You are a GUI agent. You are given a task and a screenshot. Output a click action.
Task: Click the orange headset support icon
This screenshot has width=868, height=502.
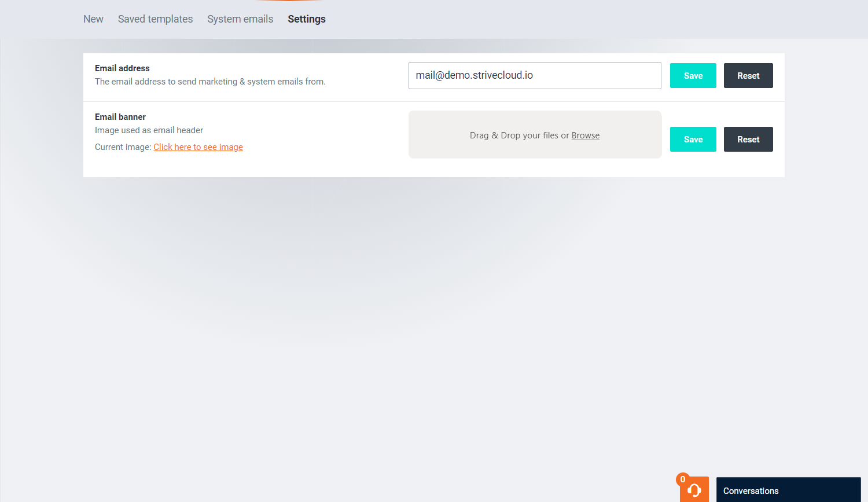coord(695,491)
